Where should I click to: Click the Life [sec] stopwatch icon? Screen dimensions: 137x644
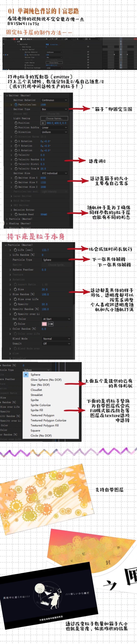coord(15,250)
